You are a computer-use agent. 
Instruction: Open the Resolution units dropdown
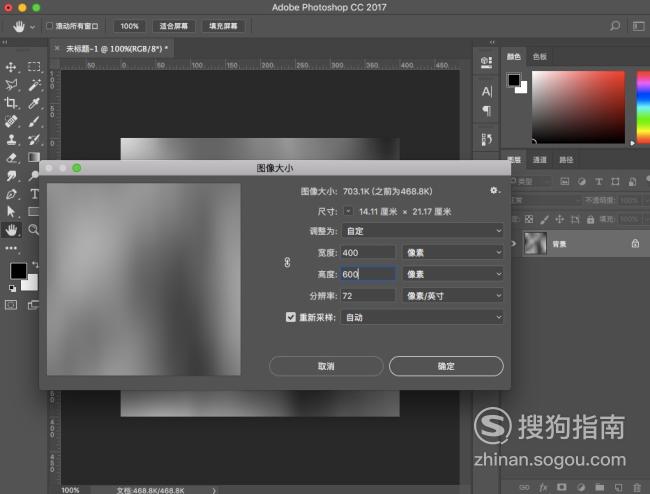[453, 295]
